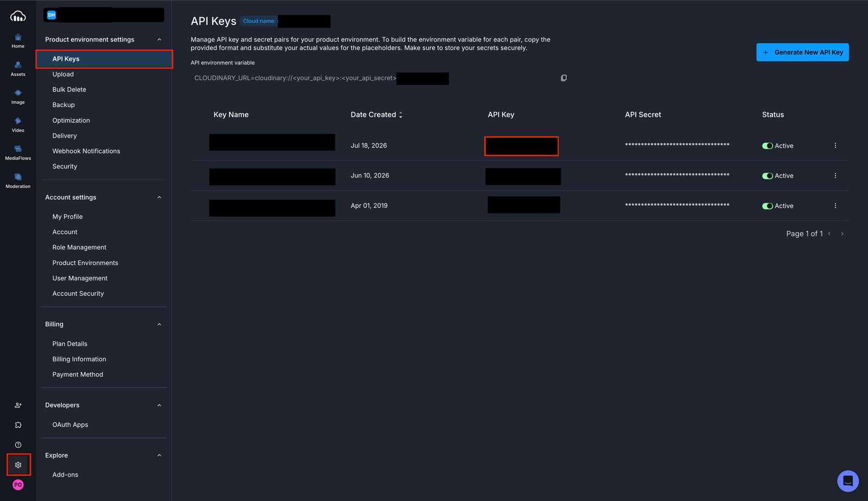
Task: Collapse Product environment settings section
Action: (159, 40)
